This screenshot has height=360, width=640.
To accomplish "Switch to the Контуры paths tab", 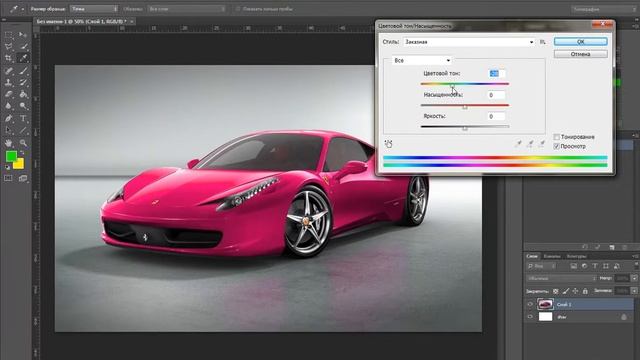I will point(576,256).
